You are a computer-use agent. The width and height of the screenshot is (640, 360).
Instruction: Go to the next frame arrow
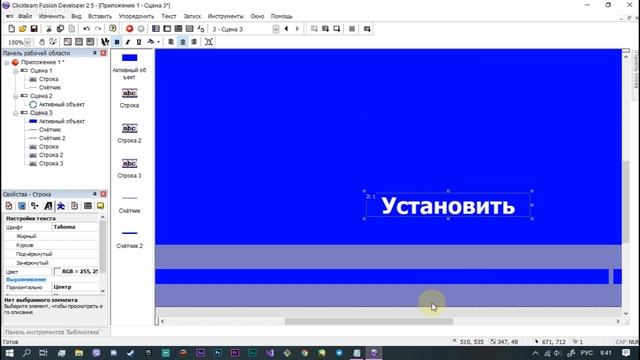(297, 29)
